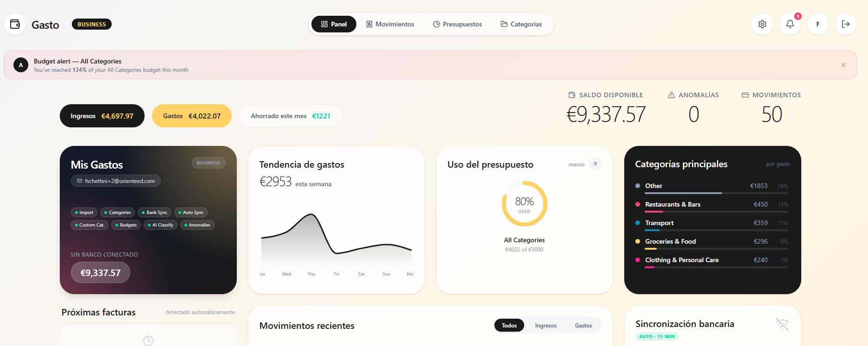Switch to the Movimientos tab
This screenshot has width=868, height=346.
click(390, 24)
